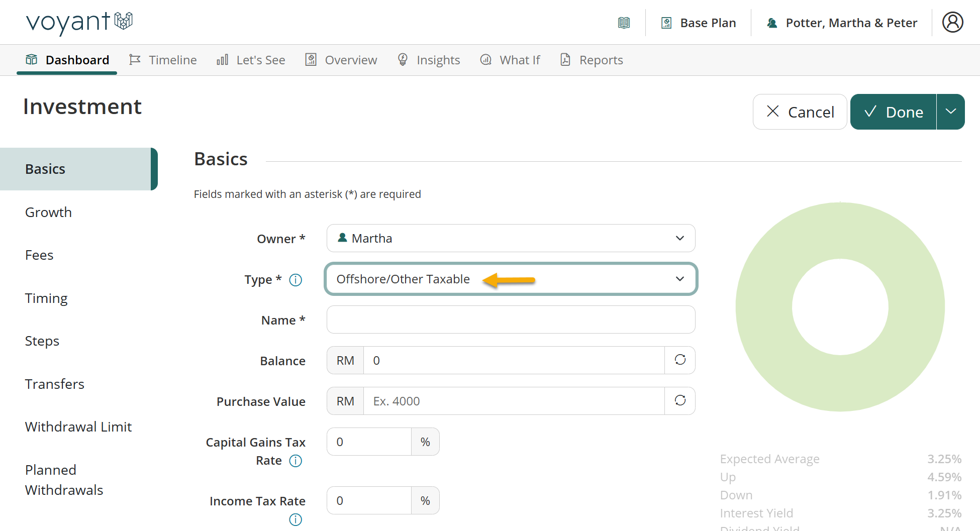Select Withdrawal Limit in the sidebar
980x531 pixels.
(x=78, y=427)
